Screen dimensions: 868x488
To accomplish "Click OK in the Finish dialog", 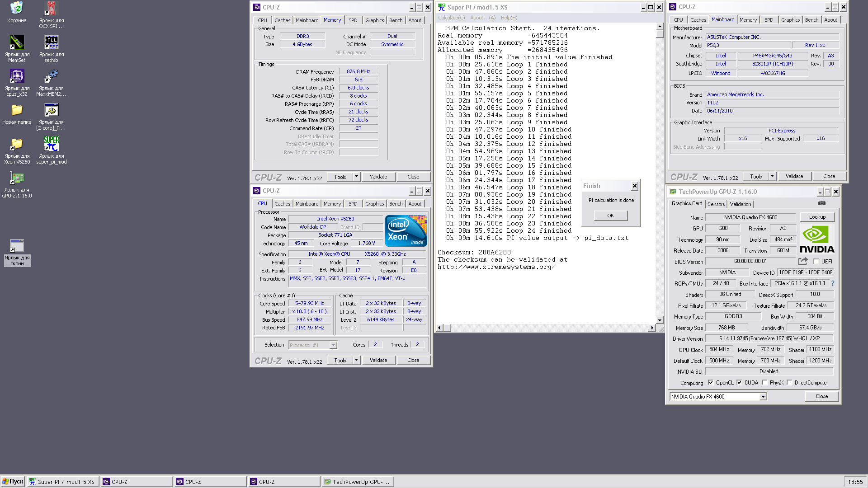I will coord(610,216).
